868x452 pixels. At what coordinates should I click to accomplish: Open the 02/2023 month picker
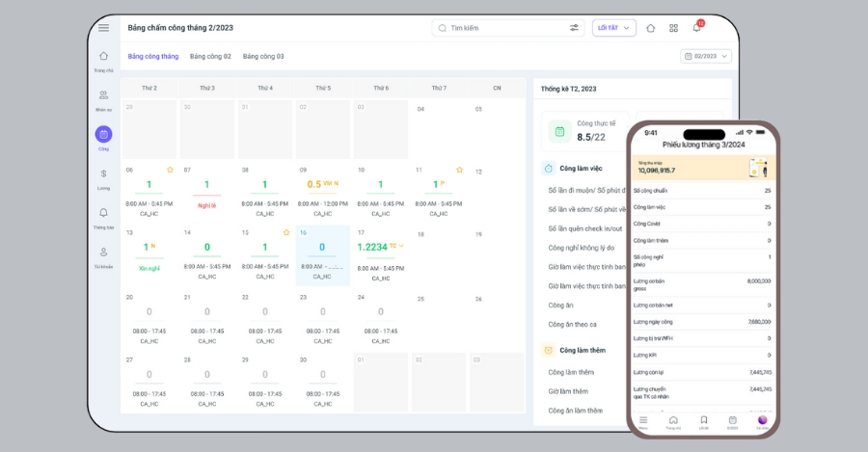705,56
